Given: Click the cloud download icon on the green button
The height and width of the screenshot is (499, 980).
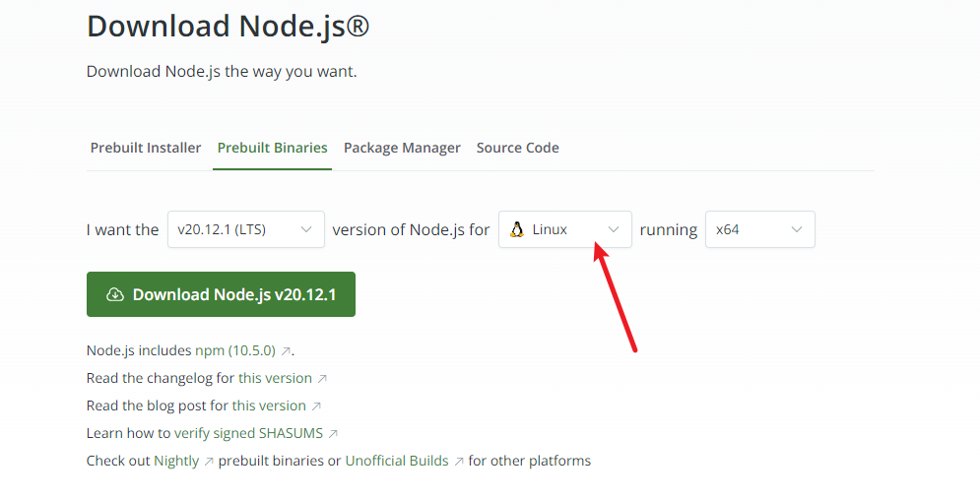Looking at the screenshot, I should point(115,294).
